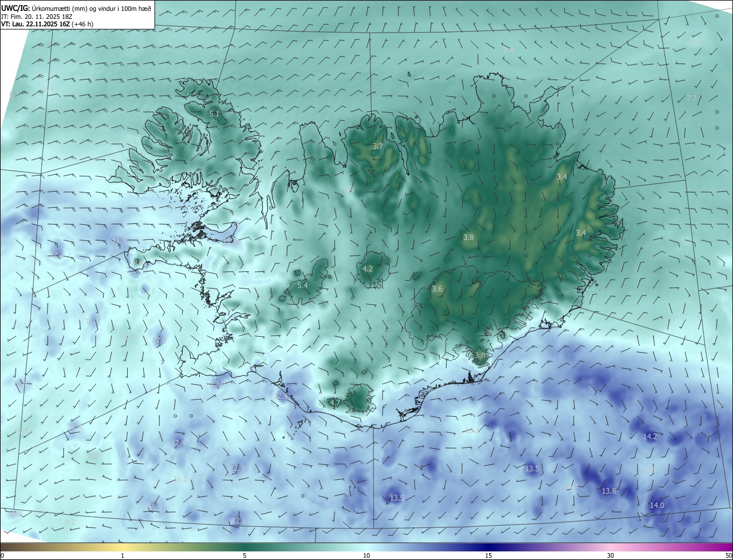Click the 12.6 value label
This screenshot has height=560, width=733.
238,520
